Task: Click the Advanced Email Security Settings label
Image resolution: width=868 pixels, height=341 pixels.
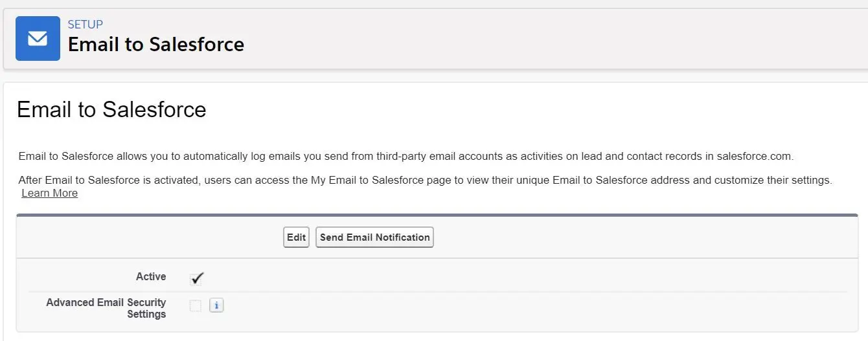Action: point(106,308)
